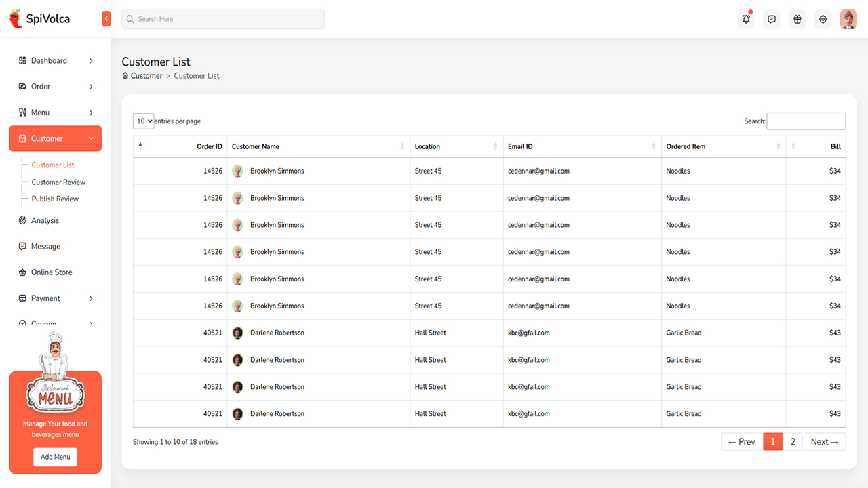
Task: Click the Customer Name column header
Action: pos(256,146)
